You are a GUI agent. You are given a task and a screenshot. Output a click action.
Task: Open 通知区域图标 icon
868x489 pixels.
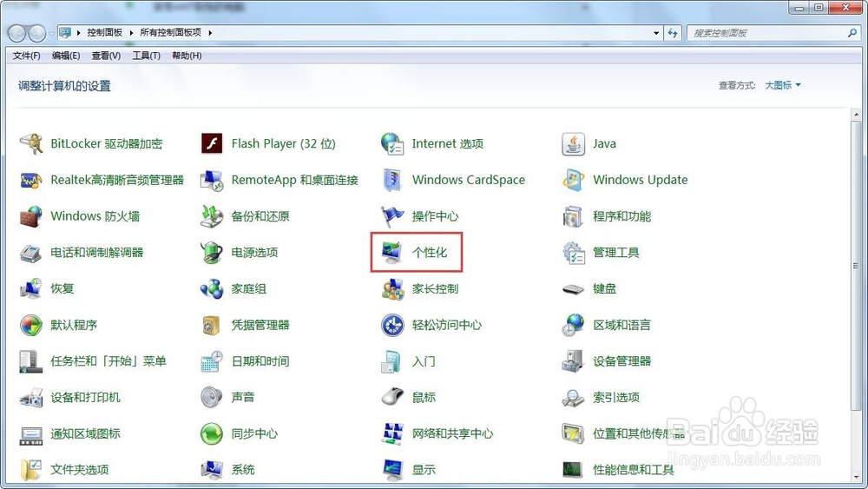(31, 434)
